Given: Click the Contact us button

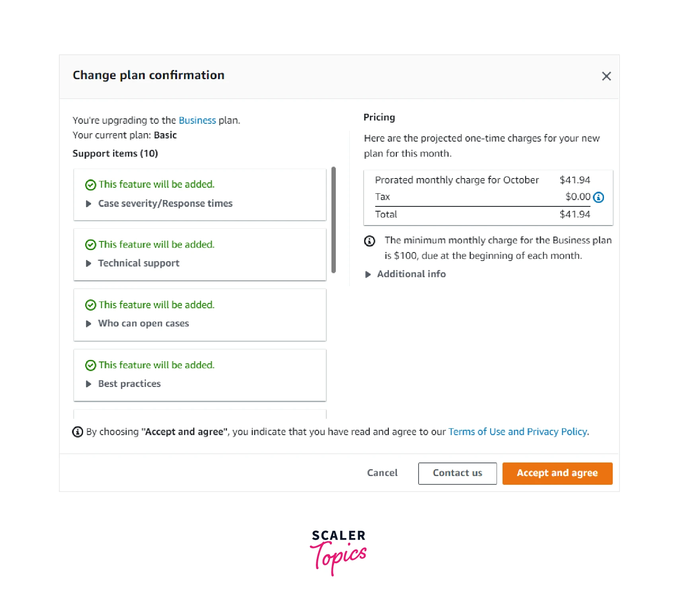Looking at the screenshot, I should [x=457, y=473].
